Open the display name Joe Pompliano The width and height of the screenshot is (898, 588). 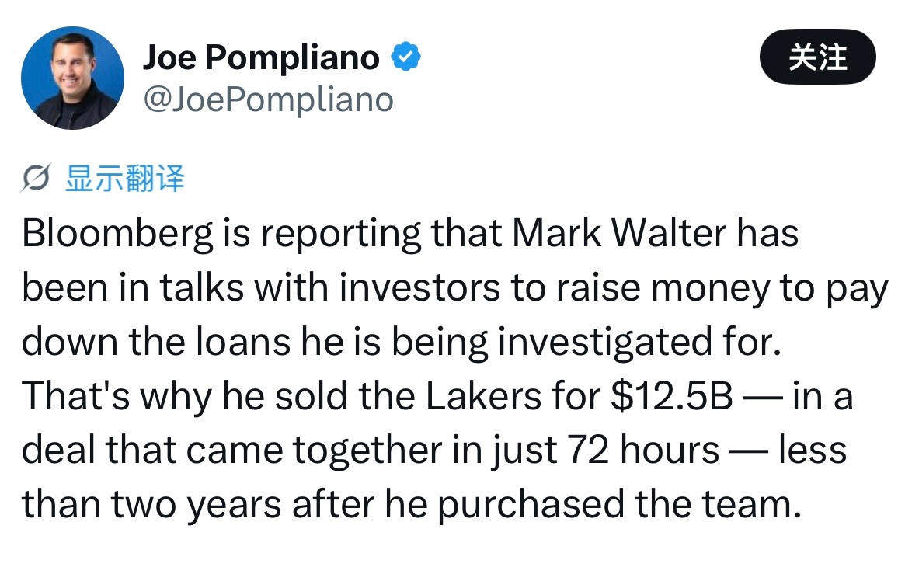(261, 57)
